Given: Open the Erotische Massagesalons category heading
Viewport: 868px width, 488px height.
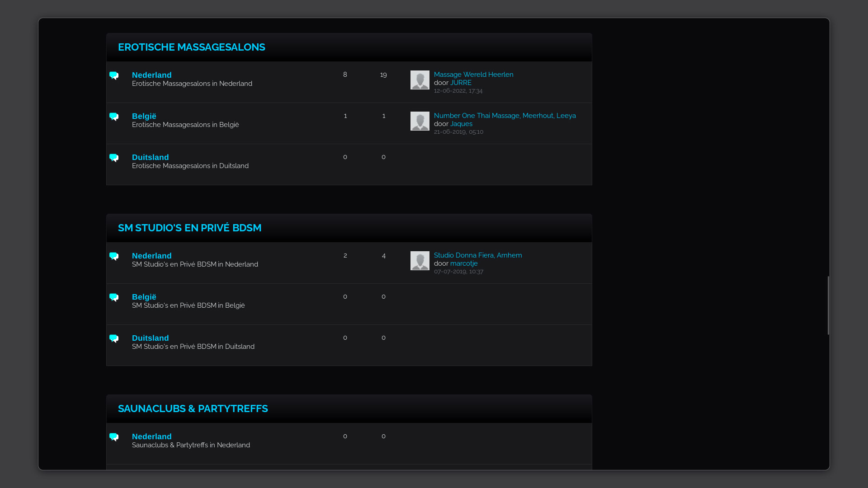Looking at the screenshot, I should (191, 47).
